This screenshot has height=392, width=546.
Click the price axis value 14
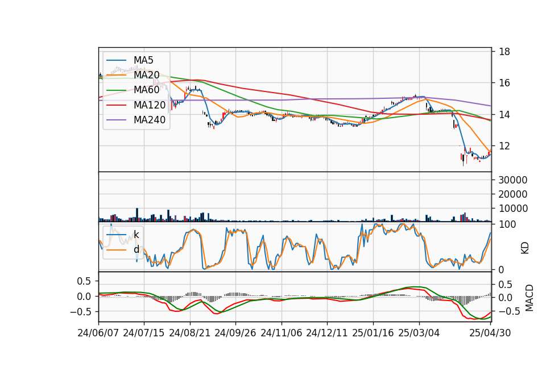click(504, 115)
